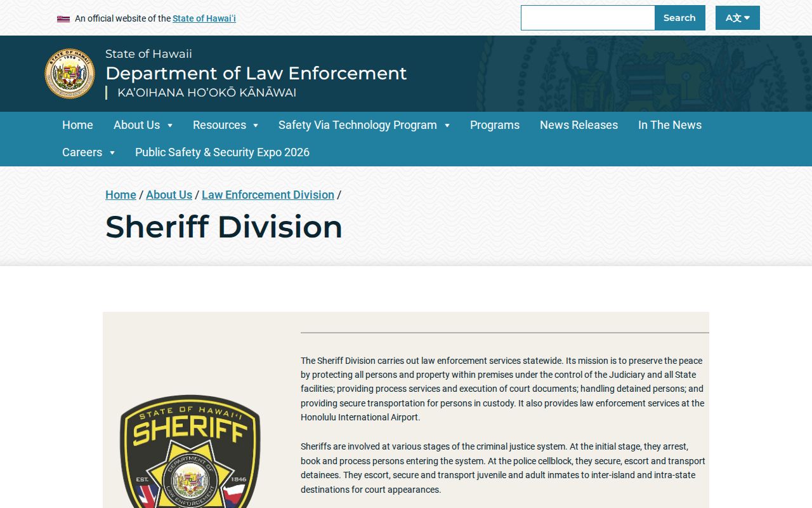The width and height of the screenshot is (812, 508).
Task: Open the language translation dropdown
Action: tap(738, 18)
